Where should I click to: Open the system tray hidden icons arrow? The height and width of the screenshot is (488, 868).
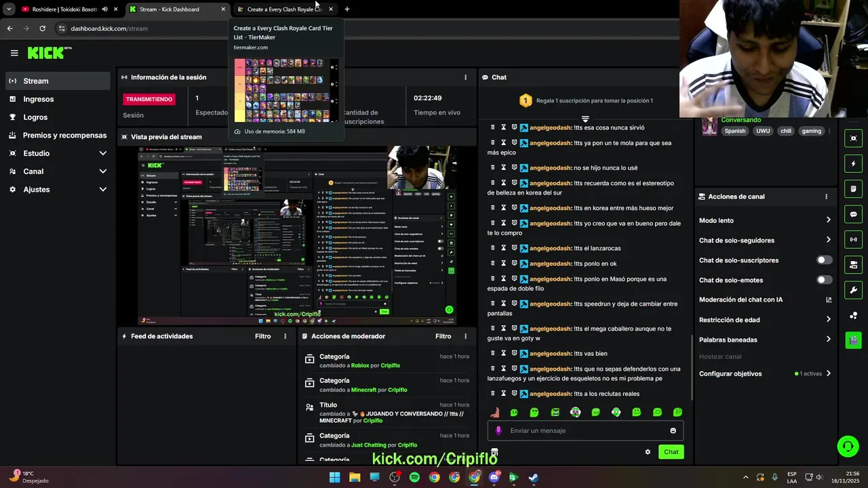tap(746, 477)
